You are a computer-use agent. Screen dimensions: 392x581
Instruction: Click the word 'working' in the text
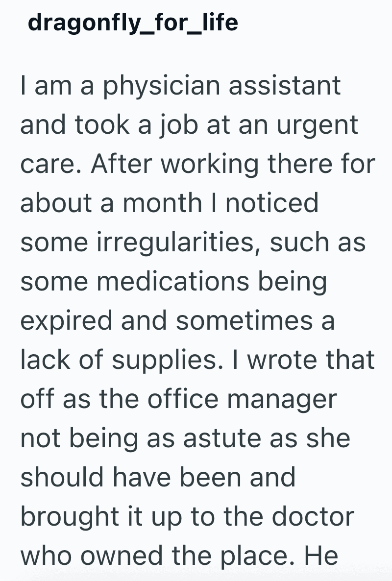coord(210,165)
